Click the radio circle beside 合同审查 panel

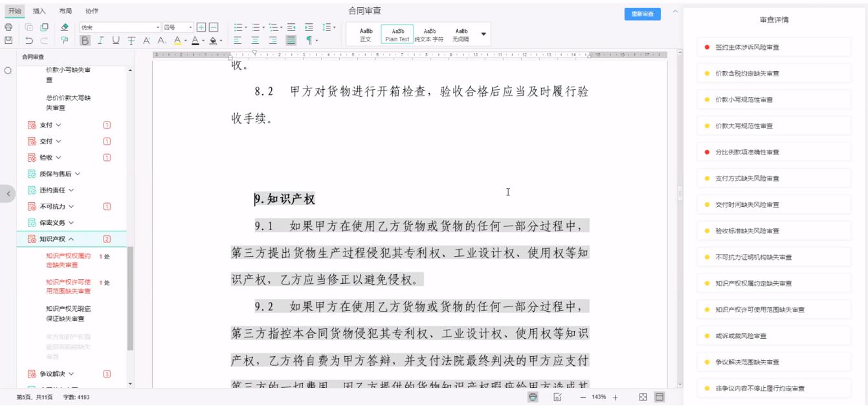(8, 70)
